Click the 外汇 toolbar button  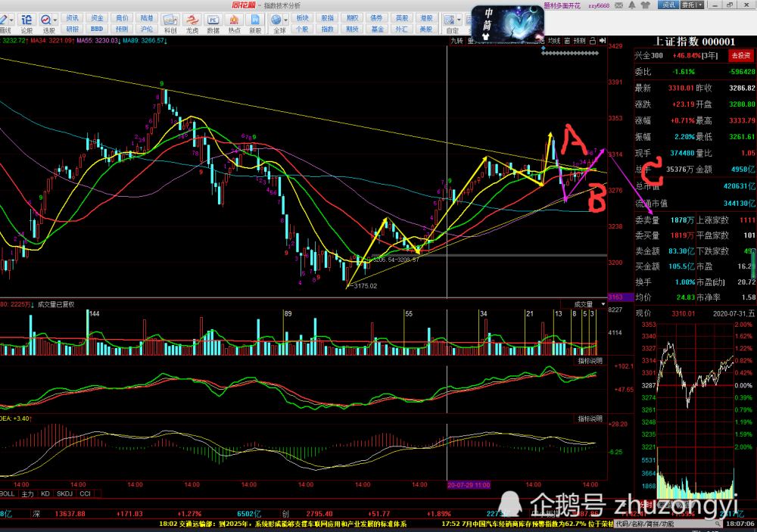[402, 29]
